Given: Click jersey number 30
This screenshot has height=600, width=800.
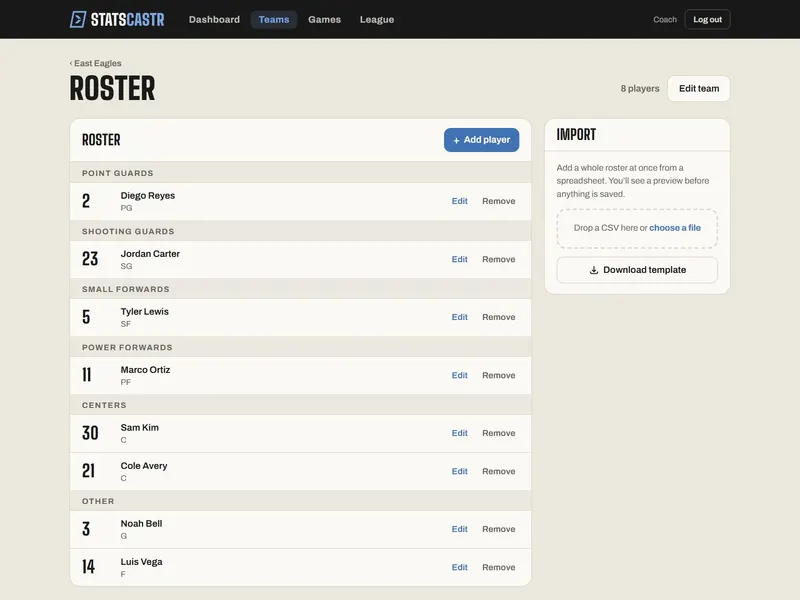Looking at the screenshot, I should tap(90, 433).
